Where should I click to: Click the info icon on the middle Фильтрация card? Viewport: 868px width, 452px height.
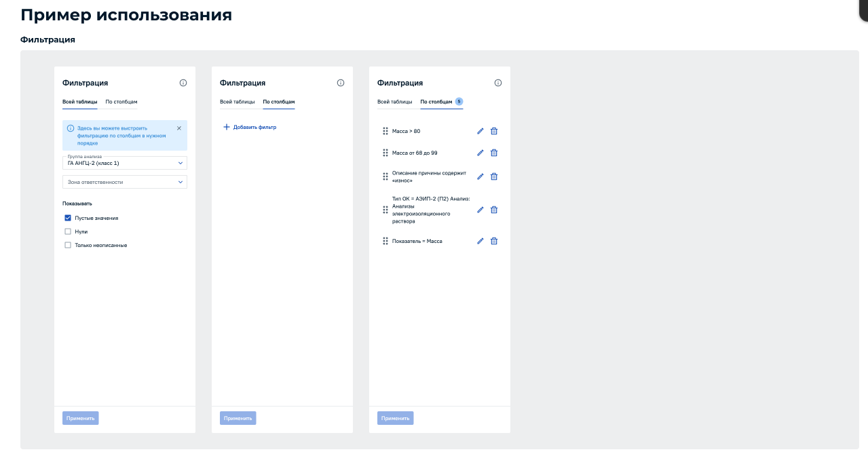click(x=340, y=82)
